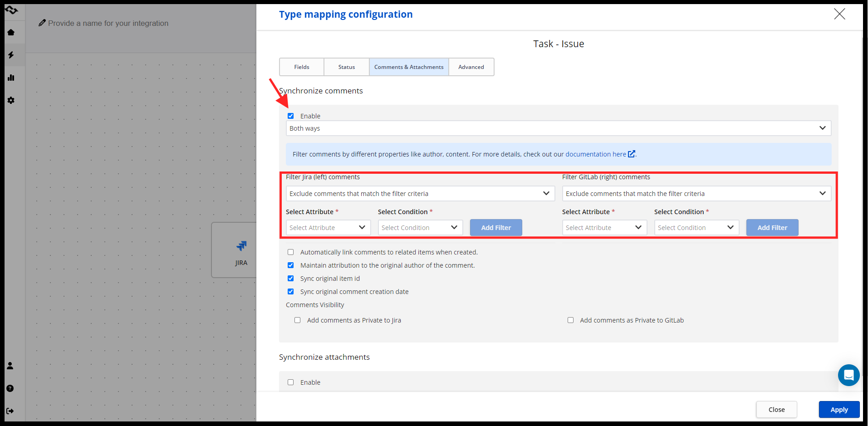Open the chat support bubble

pos(848,375)
